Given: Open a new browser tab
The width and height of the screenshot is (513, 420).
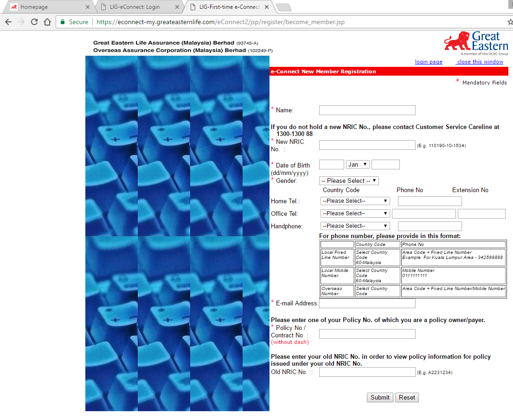Looking at the screenshot, I should coord(284,7).
